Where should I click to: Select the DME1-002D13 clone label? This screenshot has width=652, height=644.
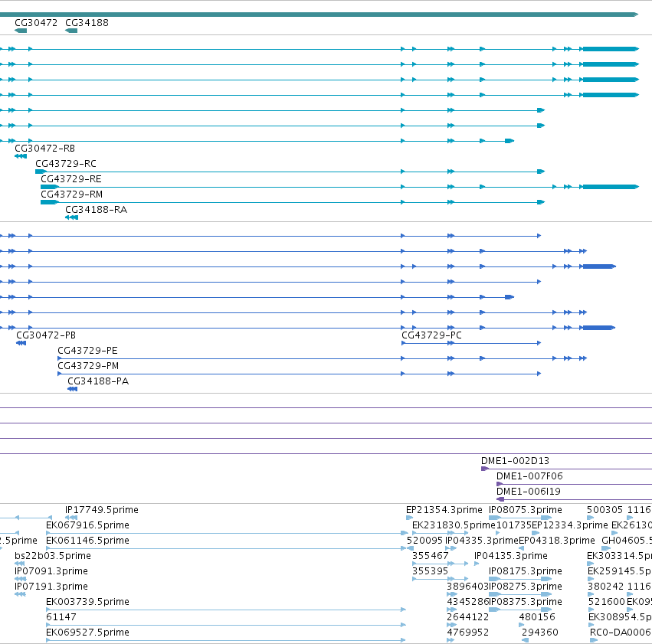coord(515,461)
